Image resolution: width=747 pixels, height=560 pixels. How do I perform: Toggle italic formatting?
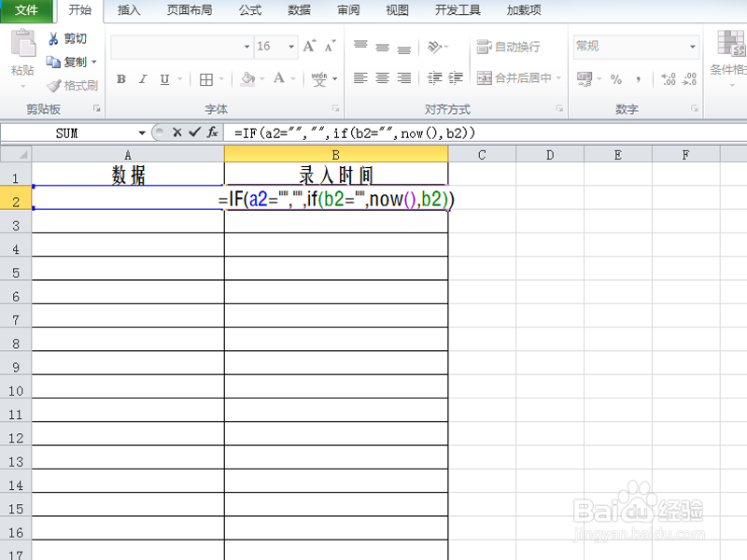pos(143,79)
